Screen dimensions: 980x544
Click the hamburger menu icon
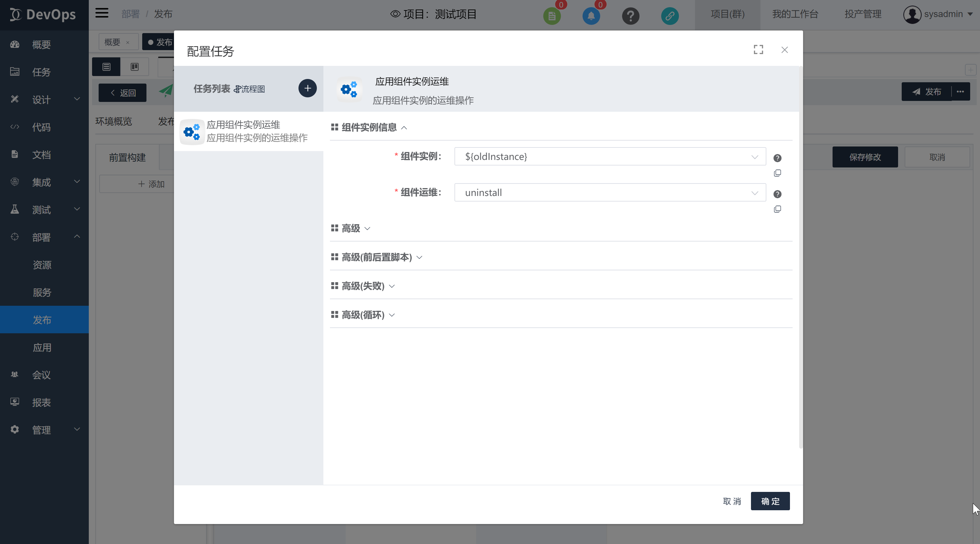[102, 13]
